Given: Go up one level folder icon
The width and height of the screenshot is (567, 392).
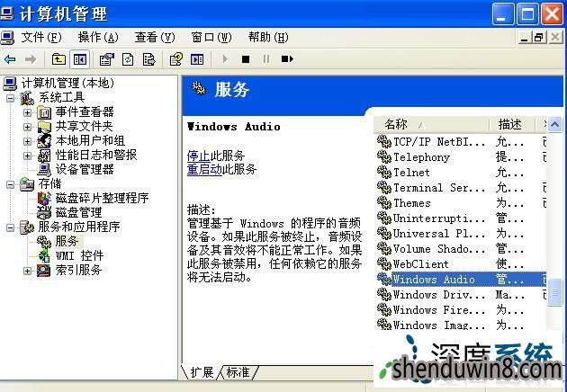Looking at the screenshot, I should tap(58, 59).
